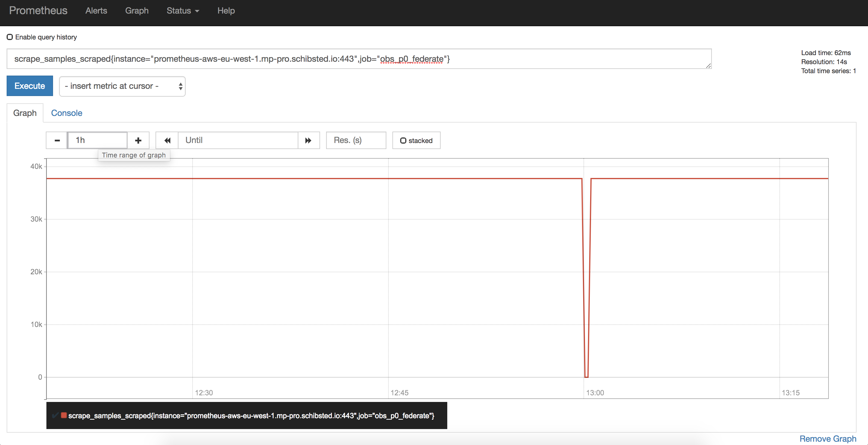
Task: Click the Res. (s) resolution input
Action: click(x=356, y=140)
